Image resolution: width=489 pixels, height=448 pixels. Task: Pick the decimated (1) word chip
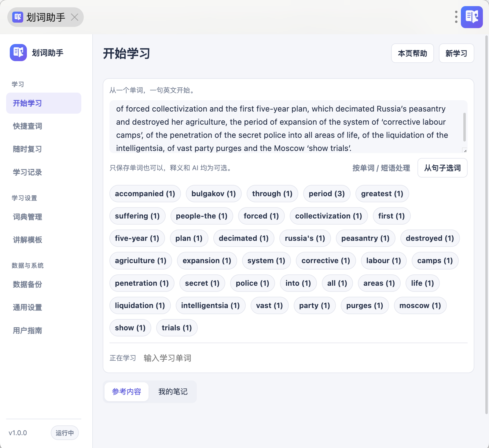tap(244, 238)
